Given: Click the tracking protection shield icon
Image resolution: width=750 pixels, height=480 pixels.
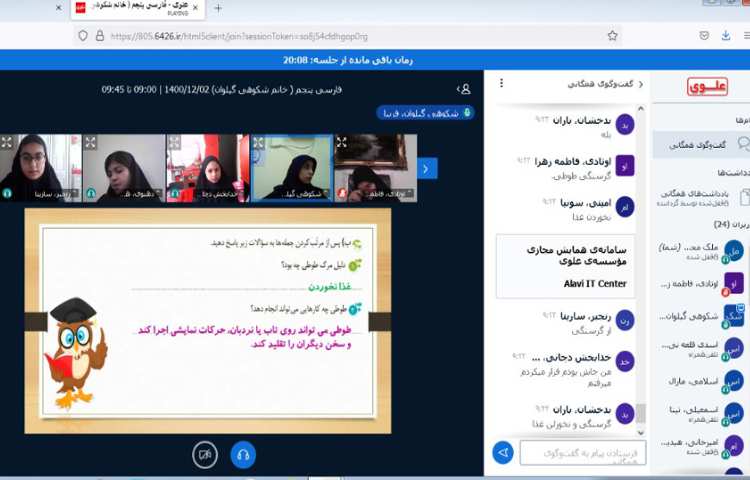Looking at the screenshot, I should click(x=83, y=36).
